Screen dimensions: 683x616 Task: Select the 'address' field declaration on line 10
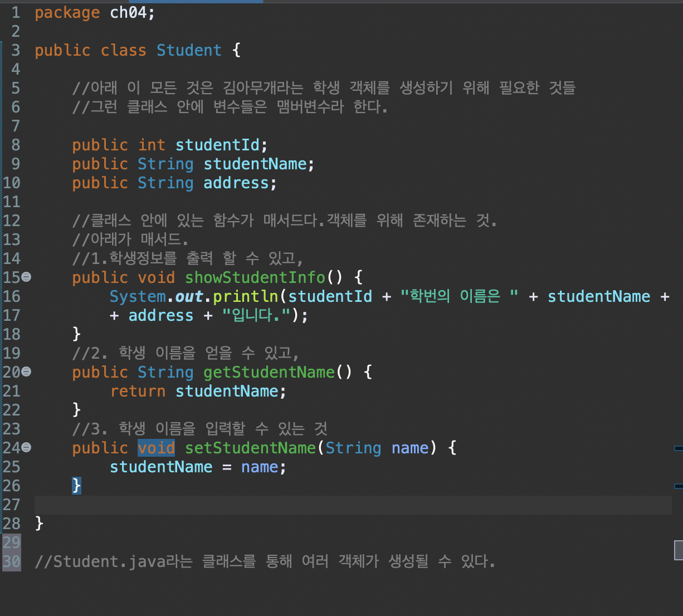tap(236, 183)
